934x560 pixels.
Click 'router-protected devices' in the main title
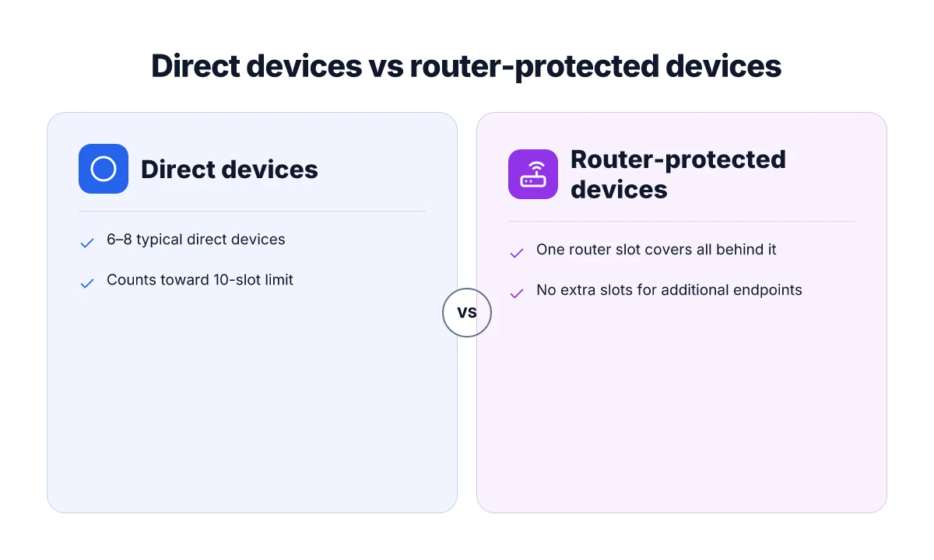[595, 67]
